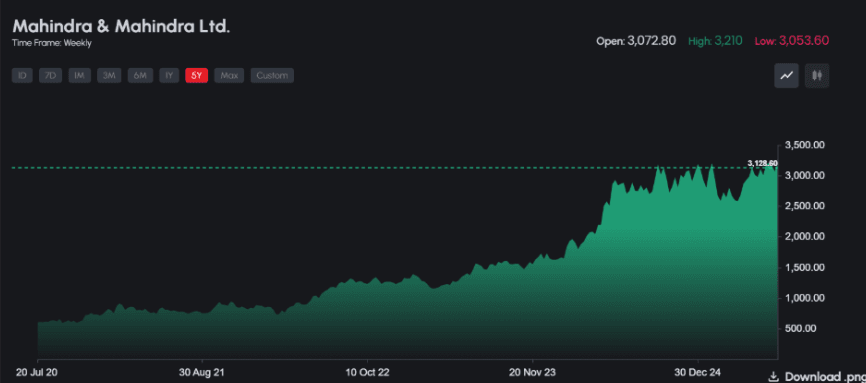This screenshot has width=866, height=383.
Task: Select the 1M time range
Action: click(x=80, y=76)
